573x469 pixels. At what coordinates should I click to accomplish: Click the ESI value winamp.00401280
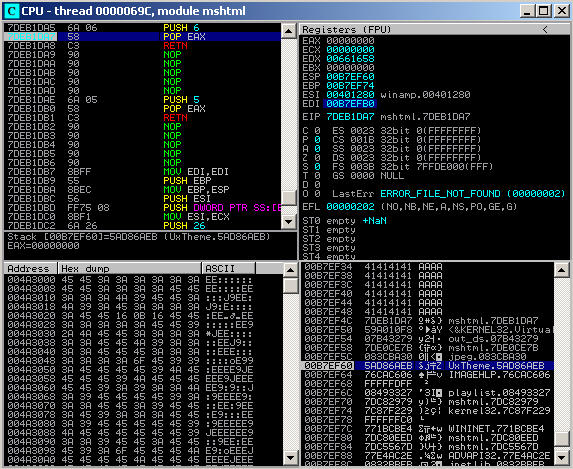coord(425,95)
